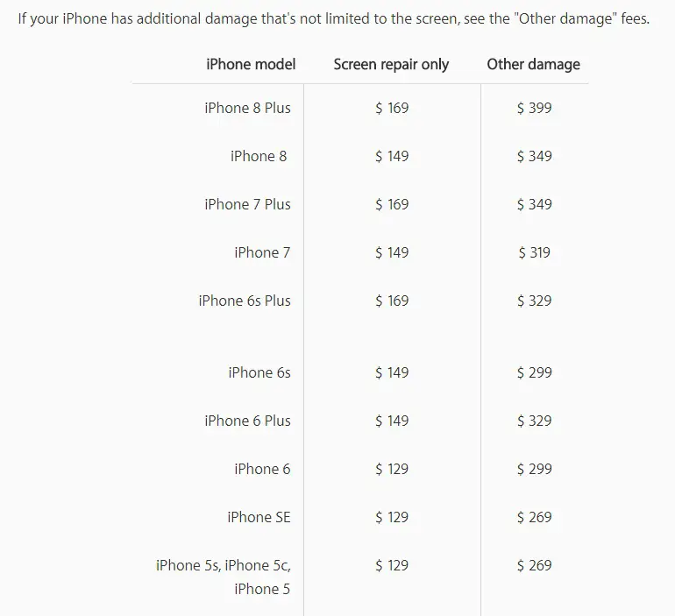
Task: Select the iPhone 8 model name
Action: pos(259,156)
